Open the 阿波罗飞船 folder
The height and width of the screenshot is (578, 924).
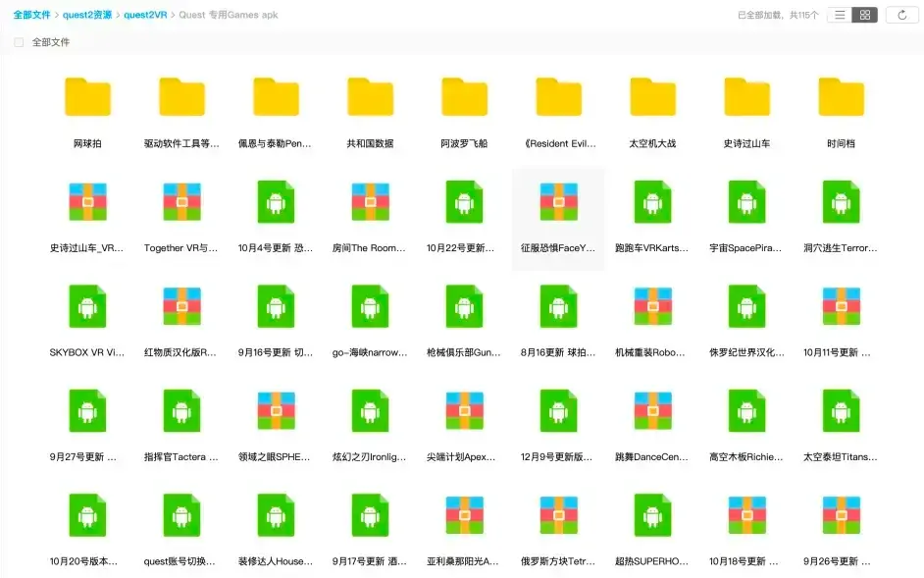click(x=464, y=98)
